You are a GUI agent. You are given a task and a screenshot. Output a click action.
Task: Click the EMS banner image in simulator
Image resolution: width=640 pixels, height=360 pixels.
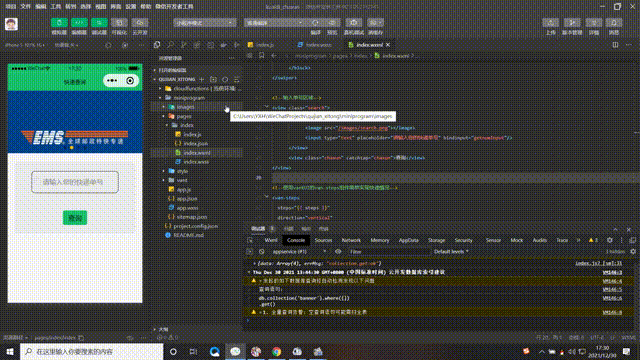(75, 122)
